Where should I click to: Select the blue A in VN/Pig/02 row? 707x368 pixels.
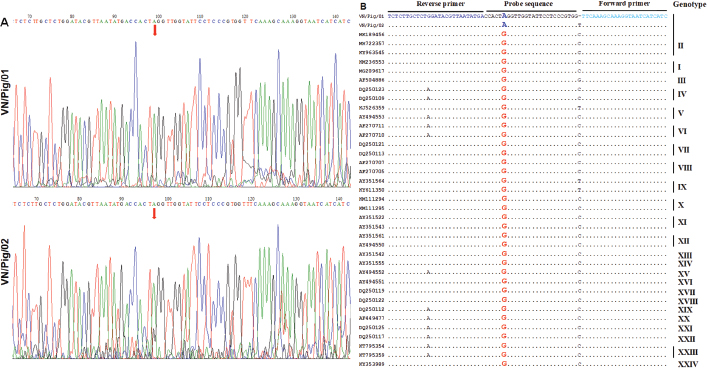(x=505, y=25)
